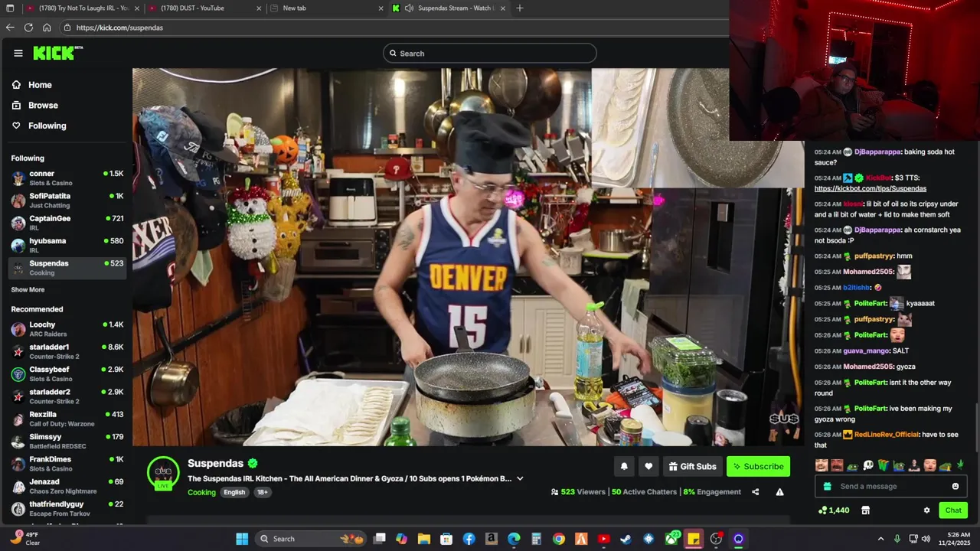The width and height of the screenshot is (980, 551).
Task: Open SofiPatatita channel in Following list
Action: click(67, 201)
